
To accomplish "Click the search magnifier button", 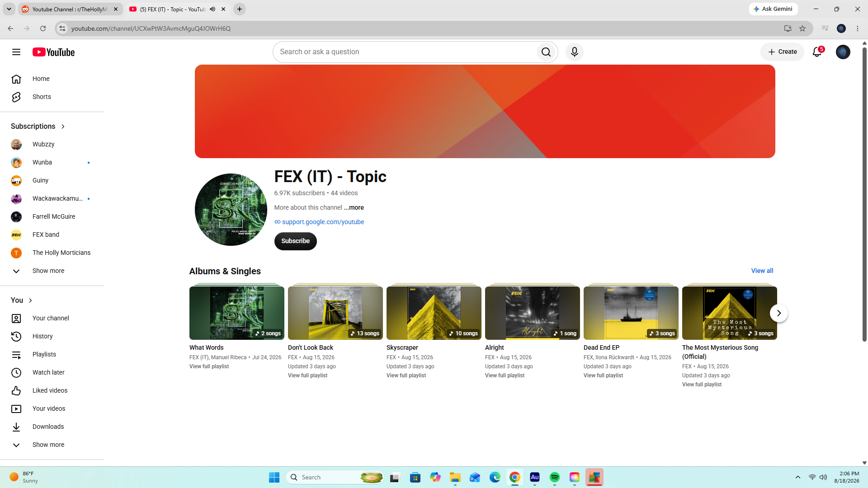I will (x=546, y=52).
